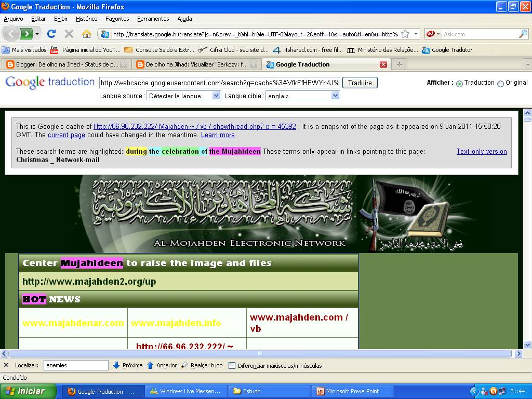
Task: Open the list all tabs dropdown
Action: click(x=528, y=64)
